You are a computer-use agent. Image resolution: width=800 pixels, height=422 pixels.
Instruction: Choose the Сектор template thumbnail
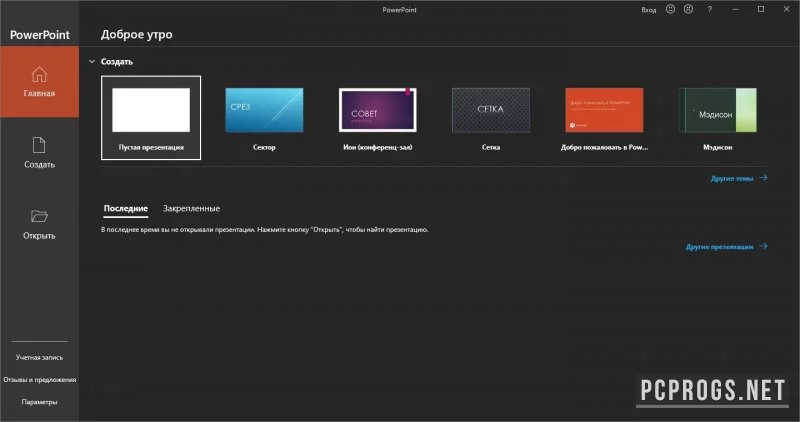pyautogui.click(x=264, y=110)
